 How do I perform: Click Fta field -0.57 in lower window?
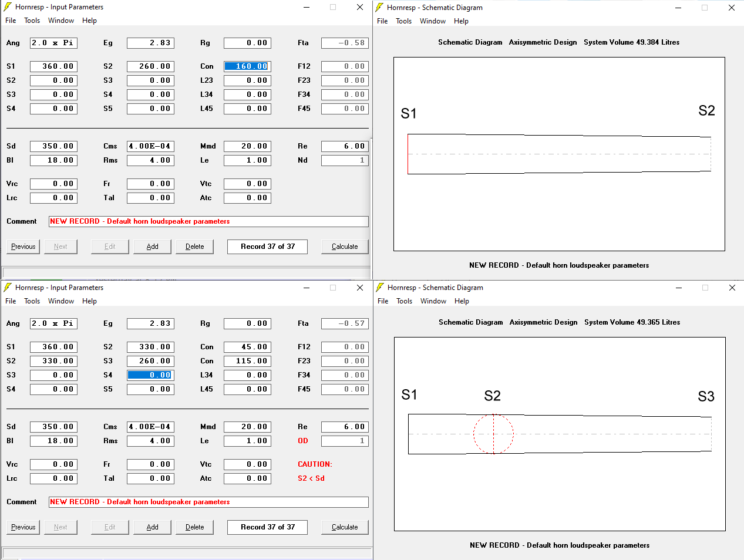(345, 323)
